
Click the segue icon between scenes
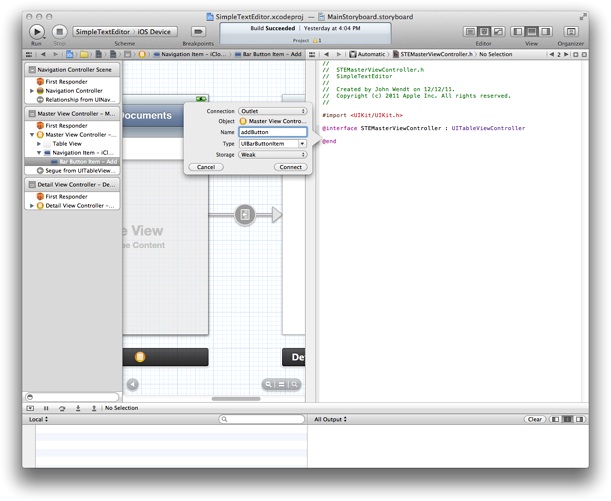(x=245, y=215)
